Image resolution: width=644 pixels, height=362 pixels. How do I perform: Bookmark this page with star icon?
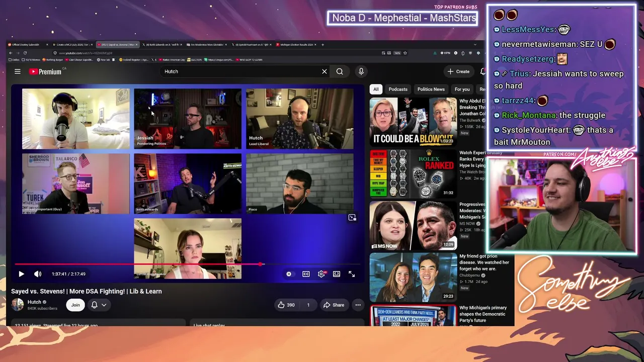[405, 53]
